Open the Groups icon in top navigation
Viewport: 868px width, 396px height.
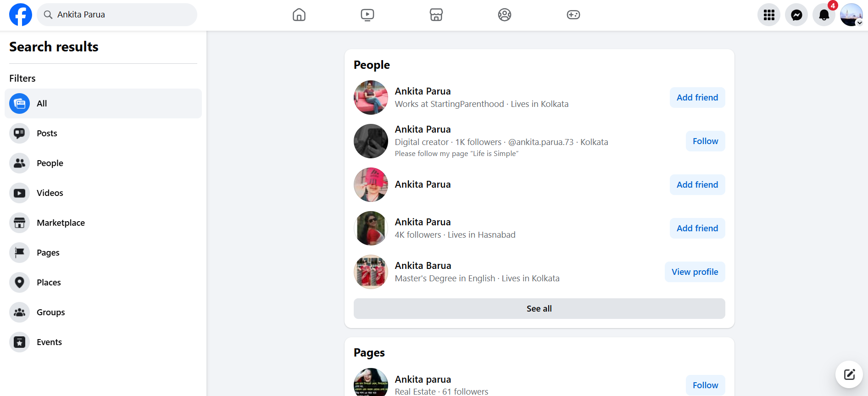[505, 15]
